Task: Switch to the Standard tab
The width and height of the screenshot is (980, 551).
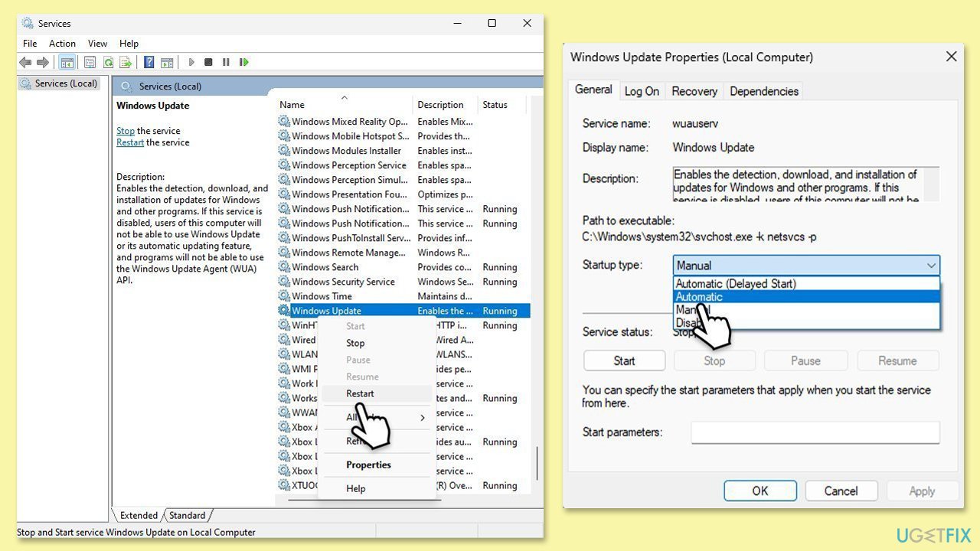Action: coord(187,515)
